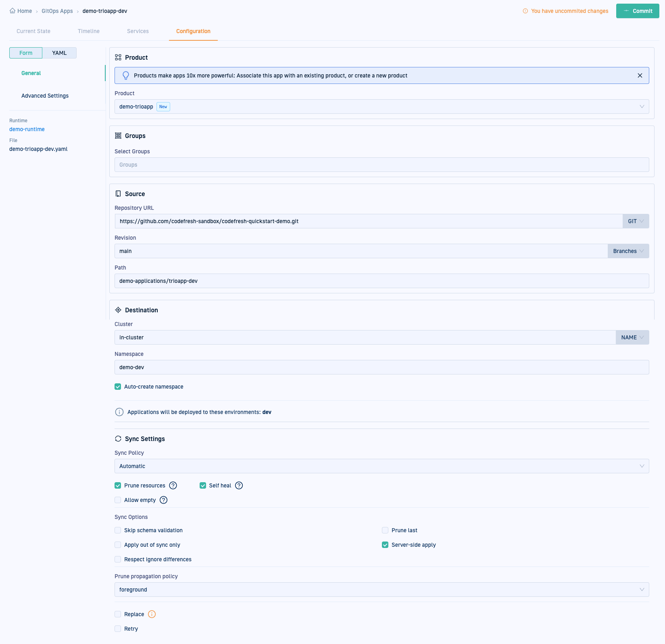Switch to YAML view
This screenshot has height=644, width=665.
[59, 53]
